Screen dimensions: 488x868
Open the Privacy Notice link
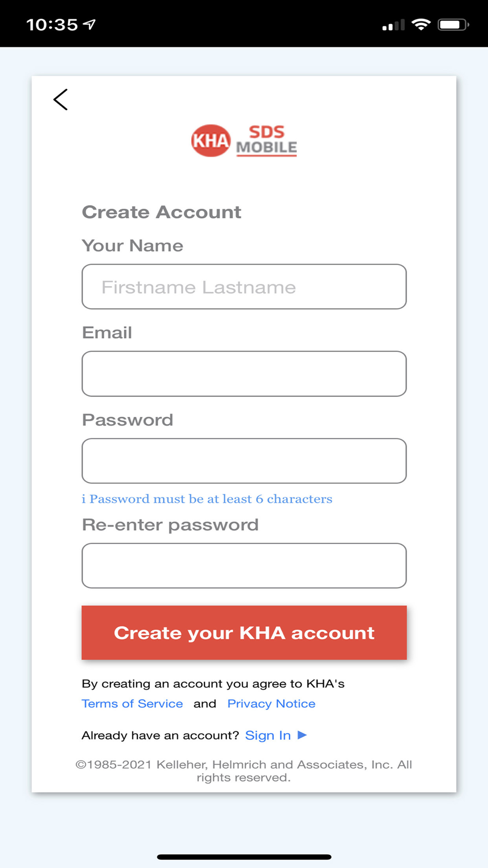point(271,703)
